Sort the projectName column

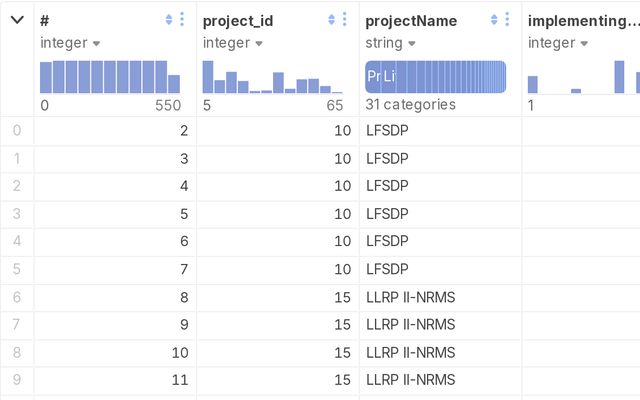tap(494, 20)
